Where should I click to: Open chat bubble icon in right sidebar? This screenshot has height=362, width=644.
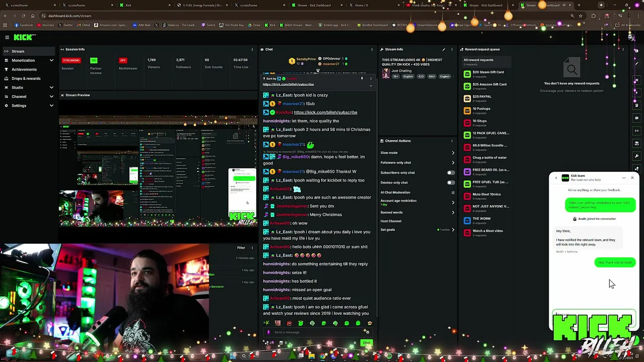637,118
